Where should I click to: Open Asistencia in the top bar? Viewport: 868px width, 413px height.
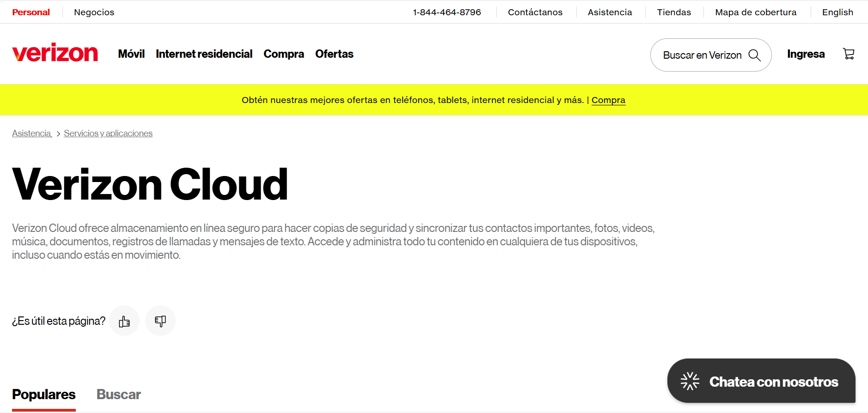[x=610, y=12]
